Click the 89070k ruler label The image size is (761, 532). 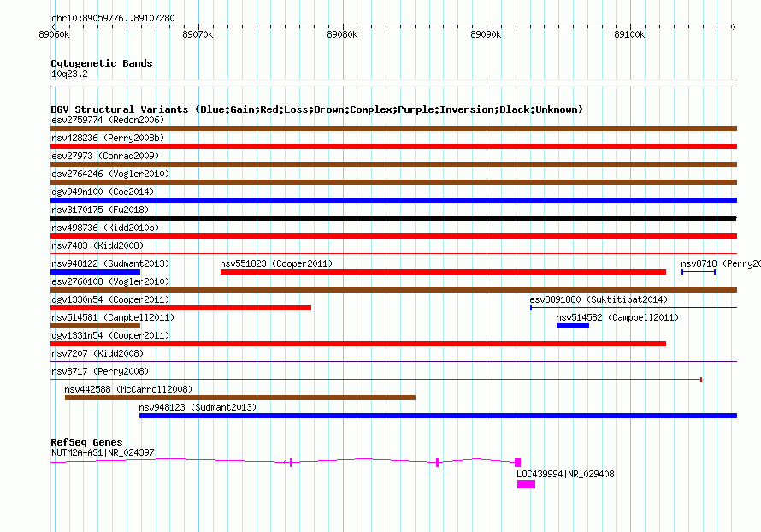198,34
